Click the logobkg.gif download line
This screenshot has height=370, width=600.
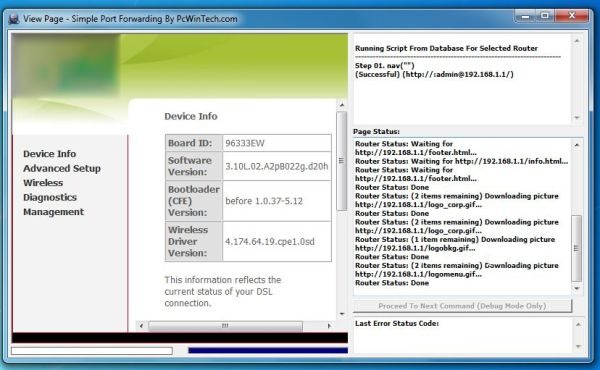pyautogui.click(x=455, y=244)
